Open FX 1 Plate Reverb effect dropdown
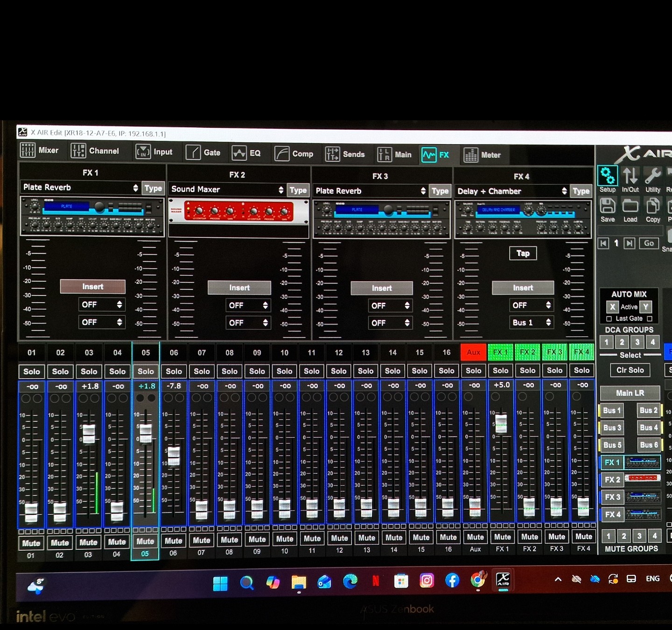Viewport: 672px width, 630px height. point(81,187)
